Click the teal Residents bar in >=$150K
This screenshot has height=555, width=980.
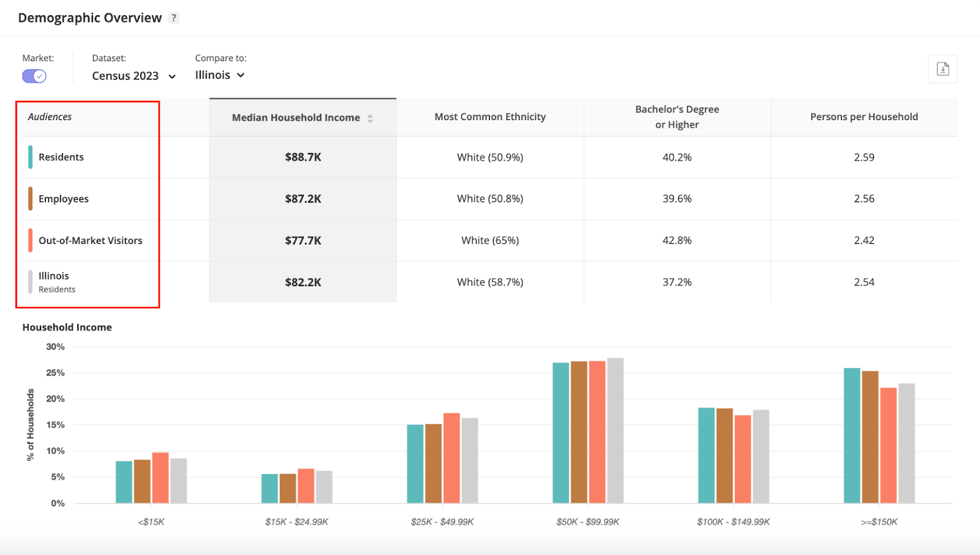tap(852, 436)
